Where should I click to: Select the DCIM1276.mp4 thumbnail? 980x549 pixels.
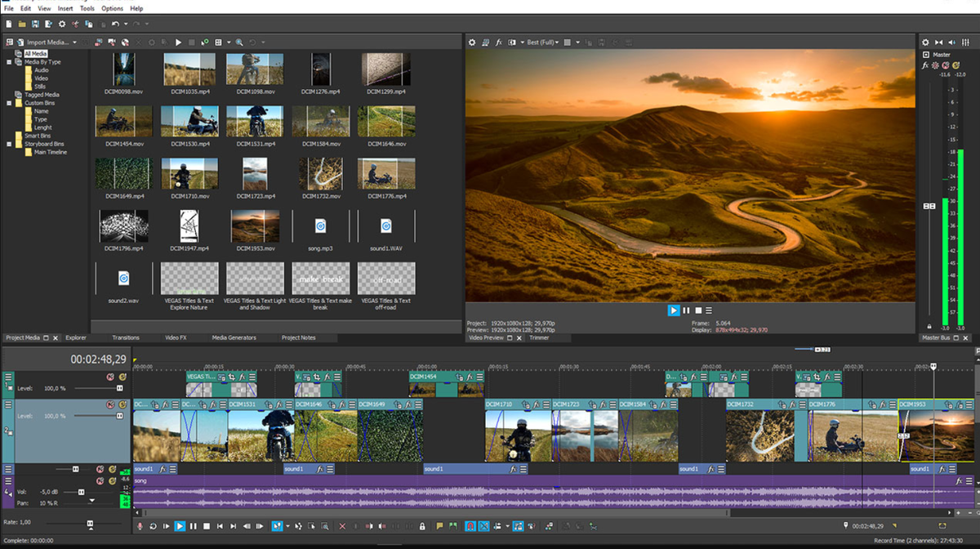[x=320, y=69]
